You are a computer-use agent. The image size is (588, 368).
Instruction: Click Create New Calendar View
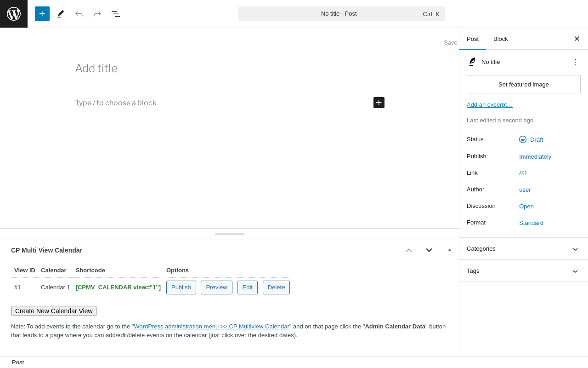click(x=54, y=311)
